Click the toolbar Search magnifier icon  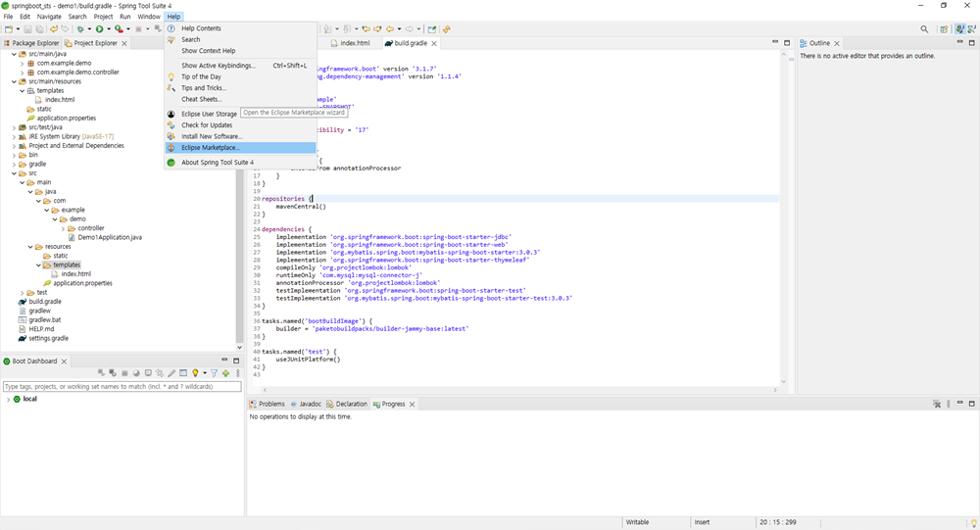click(924, 28)
